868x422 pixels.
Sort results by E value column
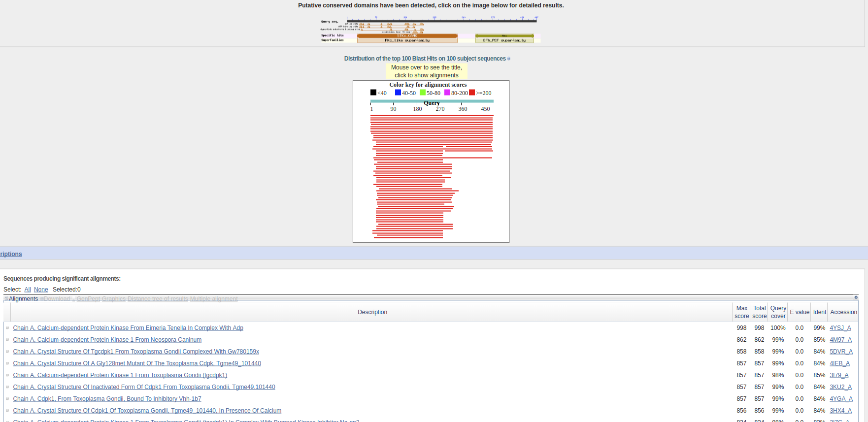[x=800, y=312]
